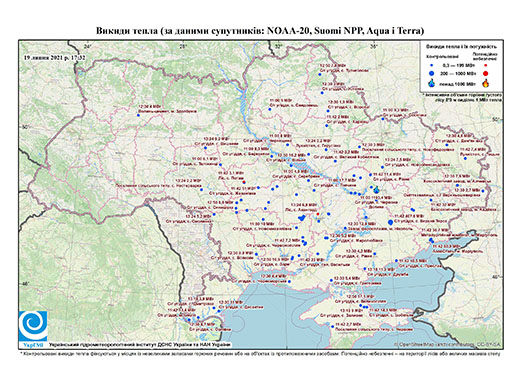Click the institute name text beside the logo
This screenshot has width=520, height=368.
(x=140, y=345)
